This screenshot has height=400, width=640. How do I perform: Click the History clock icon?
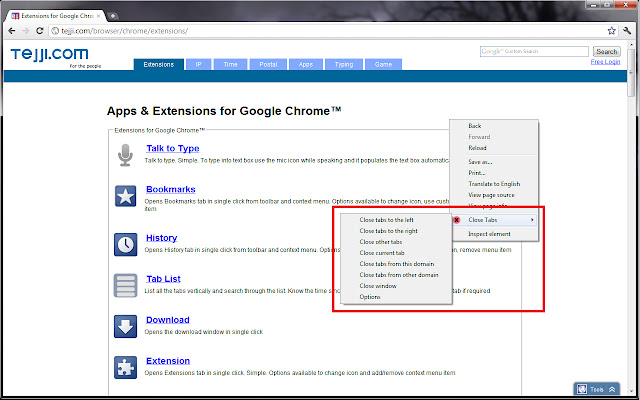tap(126, 243)
